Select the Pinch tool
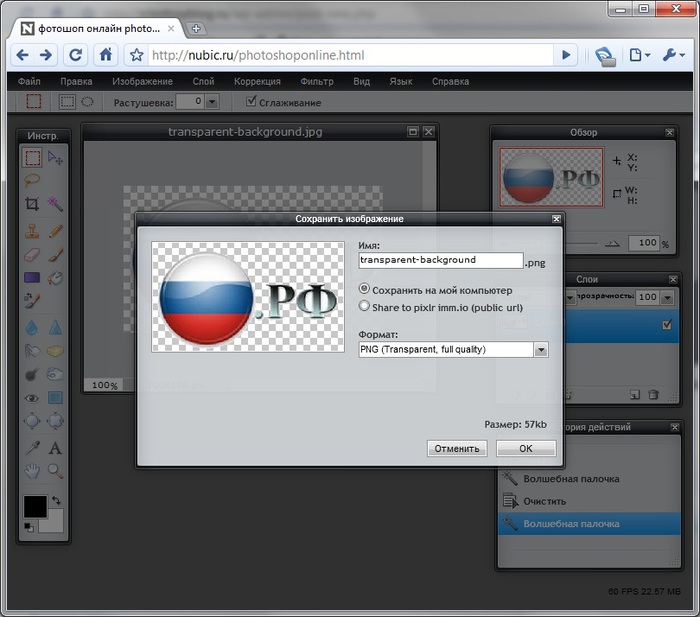 click(x=55, y=421)
